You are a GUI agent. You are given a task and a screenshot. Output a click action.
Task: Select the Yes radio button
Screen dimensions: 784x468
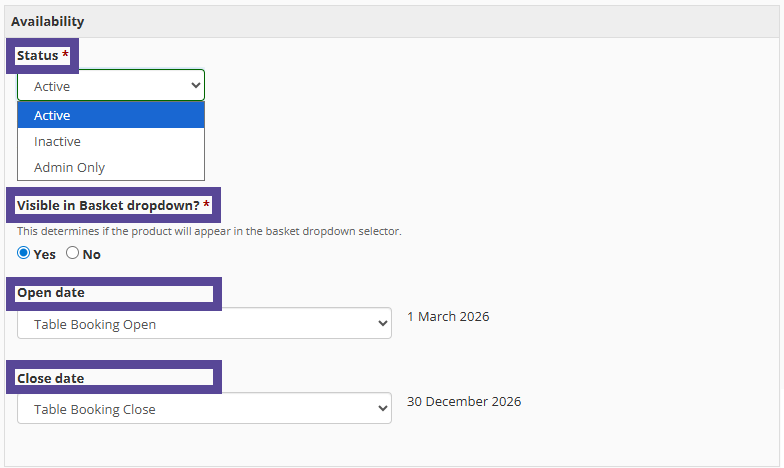pyautogui.click(x=24, y=253)
